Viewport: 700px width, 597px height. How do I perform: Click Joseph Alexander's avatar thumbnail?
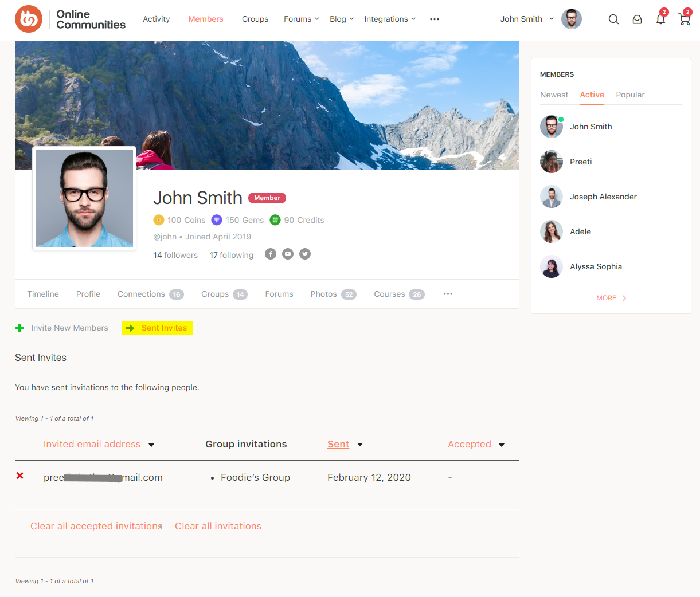(552, 197)
